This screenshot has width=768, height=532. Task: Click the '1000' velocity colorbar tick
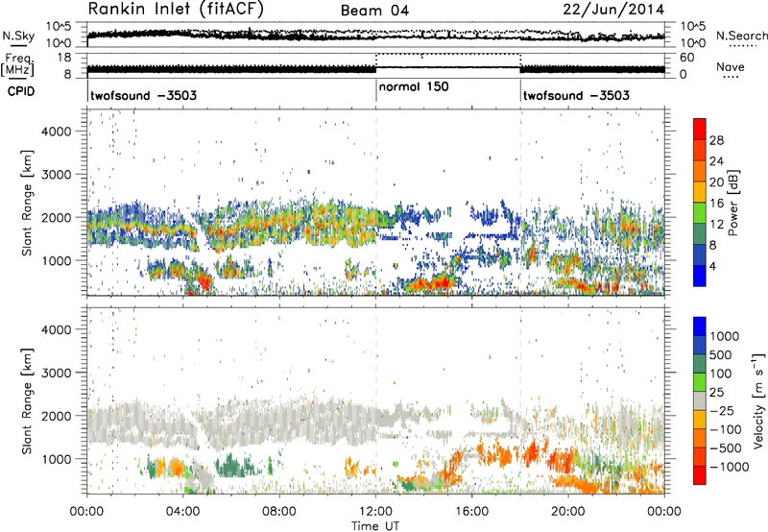click(725, 336)
